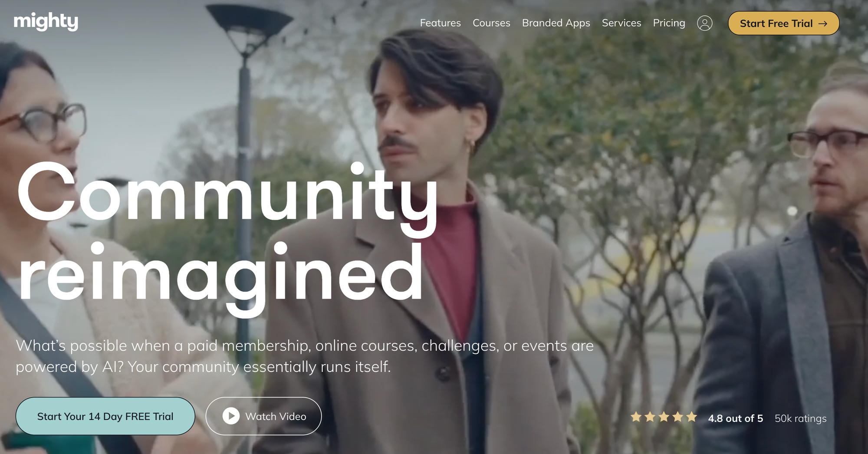This screenshot has height=454, width=868.
Task: Start Your 14 Day FREE Trial
Action: [x=105, y=416]
